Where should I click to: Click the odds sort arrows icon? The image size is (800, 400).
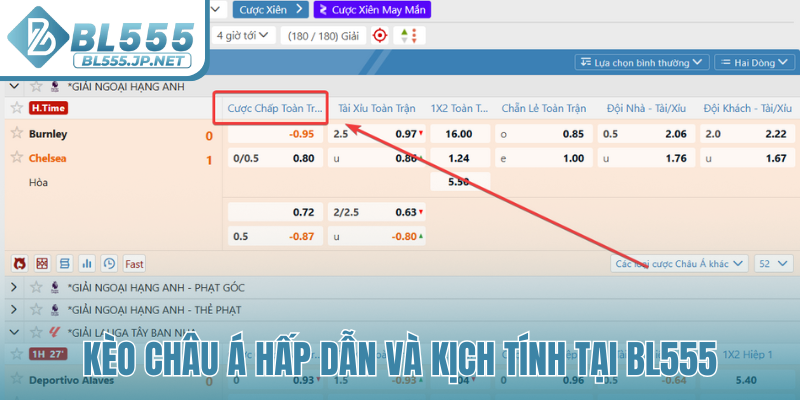409,36
